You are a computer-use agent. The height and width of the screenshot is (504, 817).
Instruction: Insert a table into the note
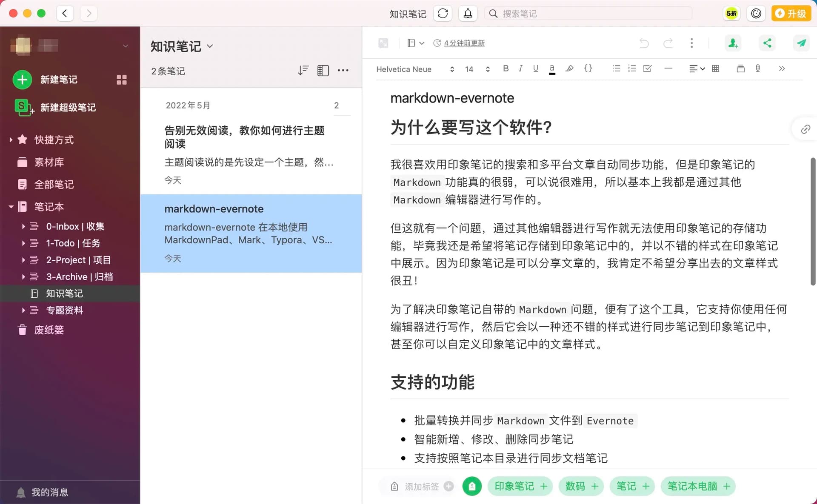716,68
